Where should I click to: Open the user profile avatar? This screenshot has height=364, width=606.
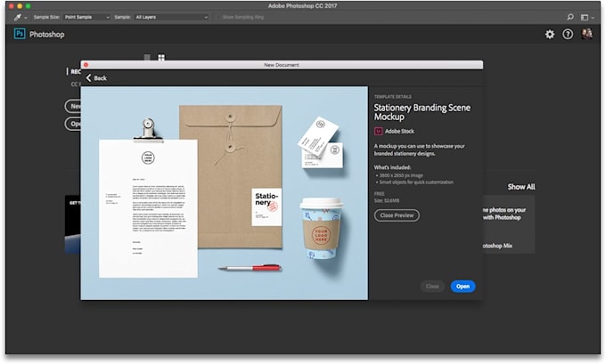tap(586, 34)
